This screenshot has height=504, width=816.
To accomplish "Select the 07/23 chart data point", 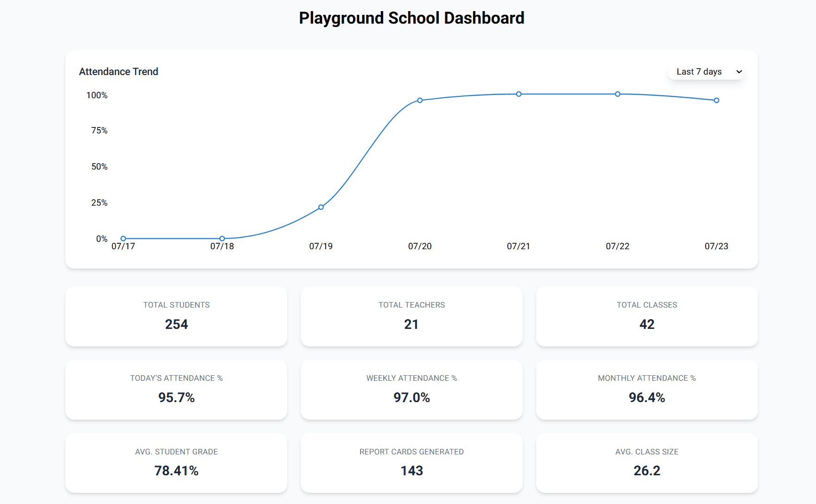I will tap(716, 101).
